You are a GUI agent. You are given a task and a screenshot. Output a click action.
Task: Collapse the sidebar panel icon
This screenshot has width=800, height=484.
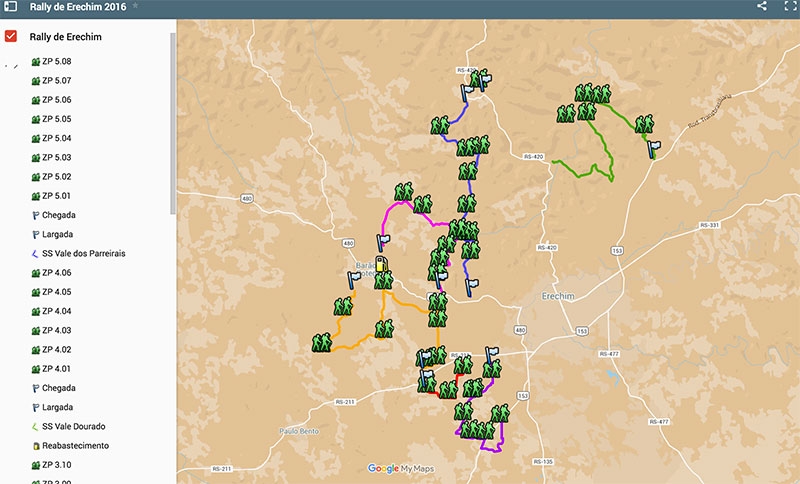(11, 7)
